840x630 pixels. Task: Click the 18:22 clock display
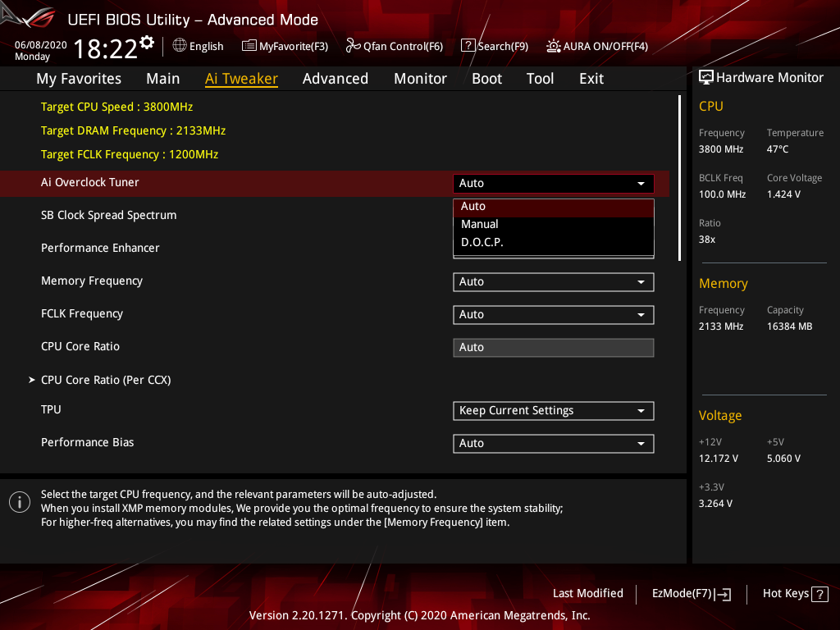pyautogui.click(x=106, y=48)
